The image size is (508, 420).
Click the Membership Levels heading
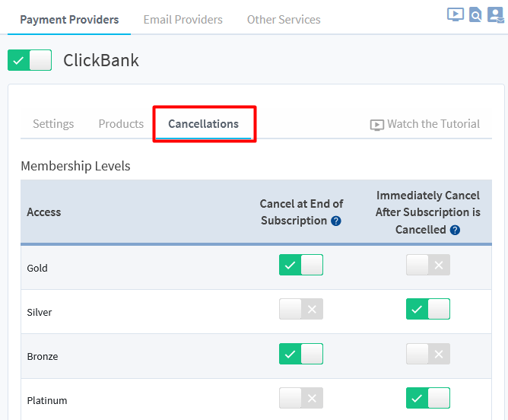click(75, 166)
